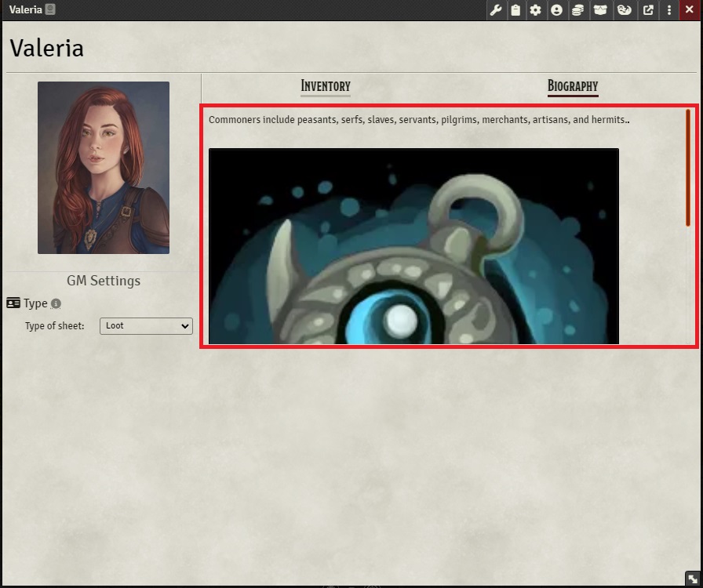The height and width of the screenshot is (588, 703).
Task: Click the amulet image in the biography
Action: (413, 245)
